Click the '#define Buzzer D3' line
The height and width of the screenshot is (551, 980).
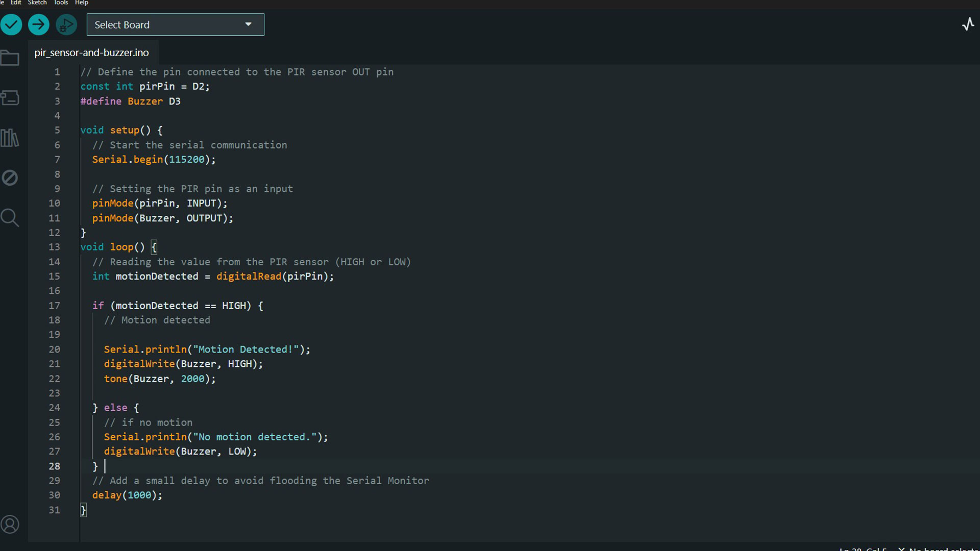tap(130, 101)
